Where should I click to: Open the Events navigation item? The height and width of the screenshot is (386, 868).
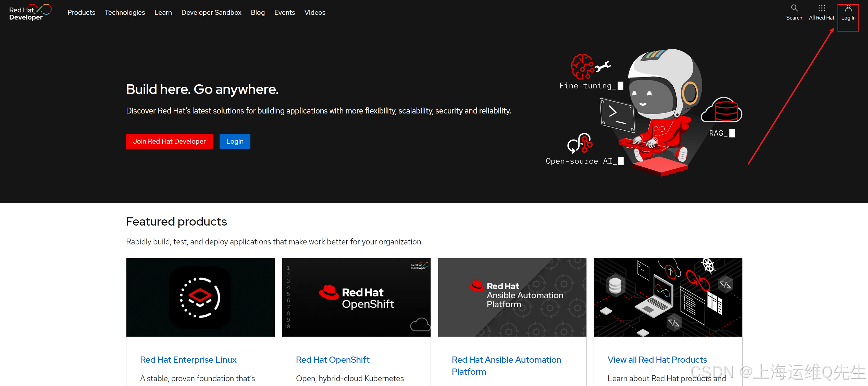click(x=284, y=12)
